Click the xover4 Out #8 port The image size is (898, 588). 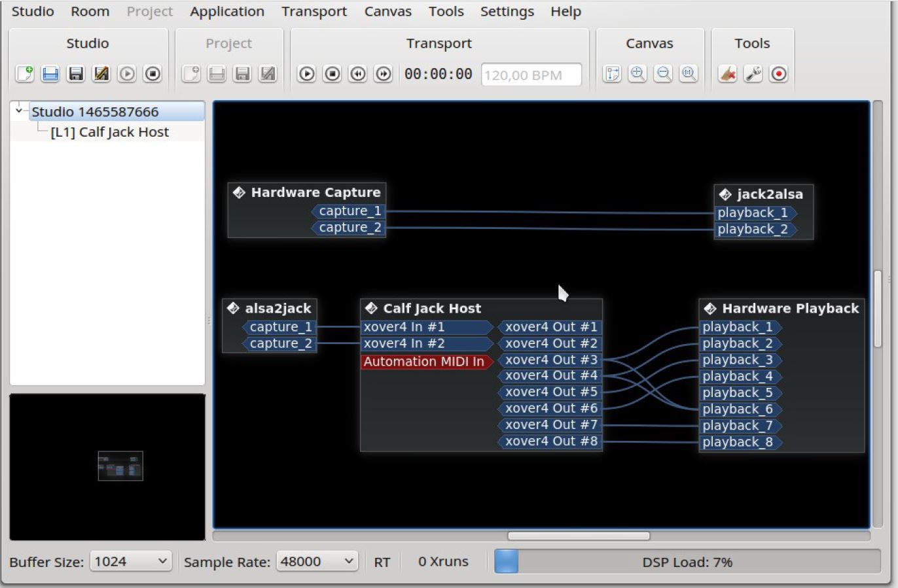tap(550, 441)
